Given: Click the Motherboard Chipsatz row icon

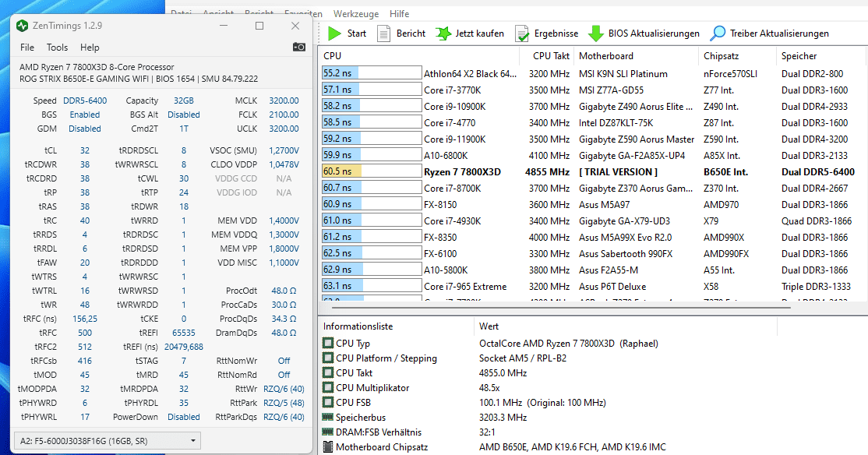Looking at the screenshot, I should click(x=328, y=446).
